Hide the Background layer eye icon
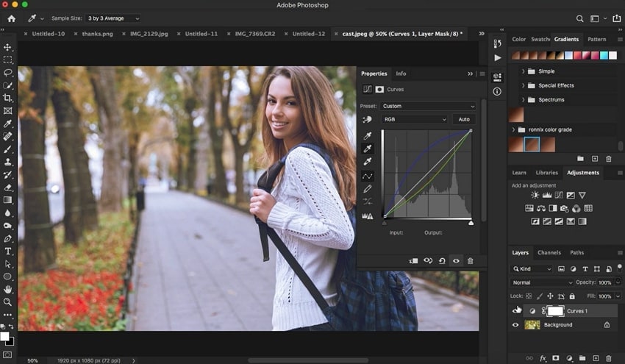625x364 pixels. pyautogui.click(x=515, y=324)
